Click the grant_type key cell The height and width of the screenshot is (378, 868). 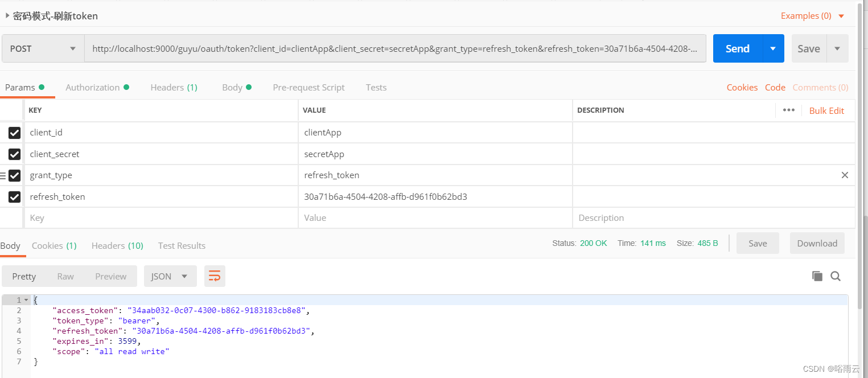[161, 175]
